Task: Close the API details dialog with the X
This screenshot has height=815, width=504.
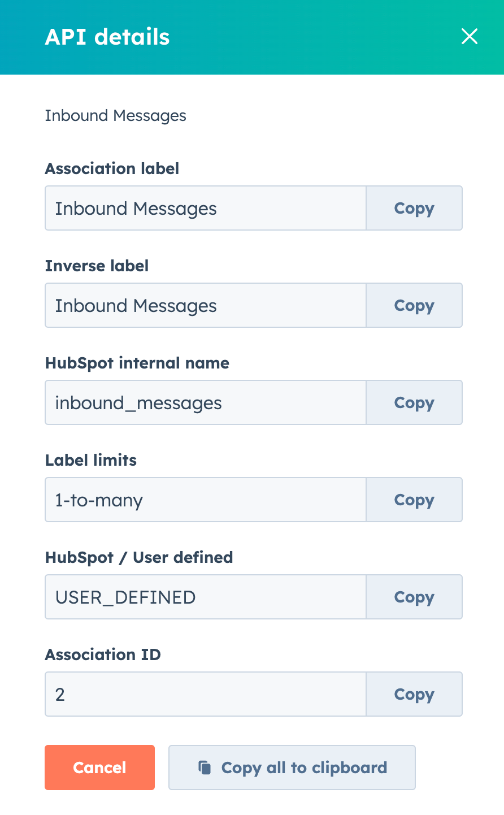Action: [x=470, y=36]
